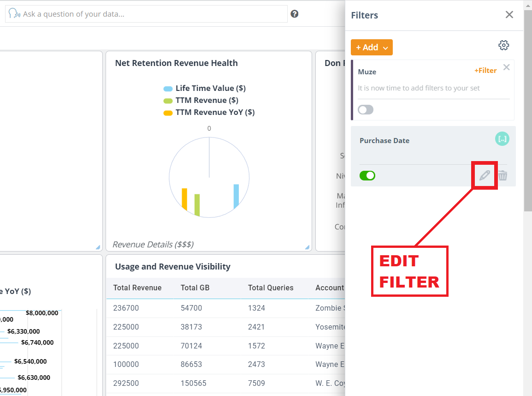
Task: Click the Total Revenue column header
Action: pos(137,288)
